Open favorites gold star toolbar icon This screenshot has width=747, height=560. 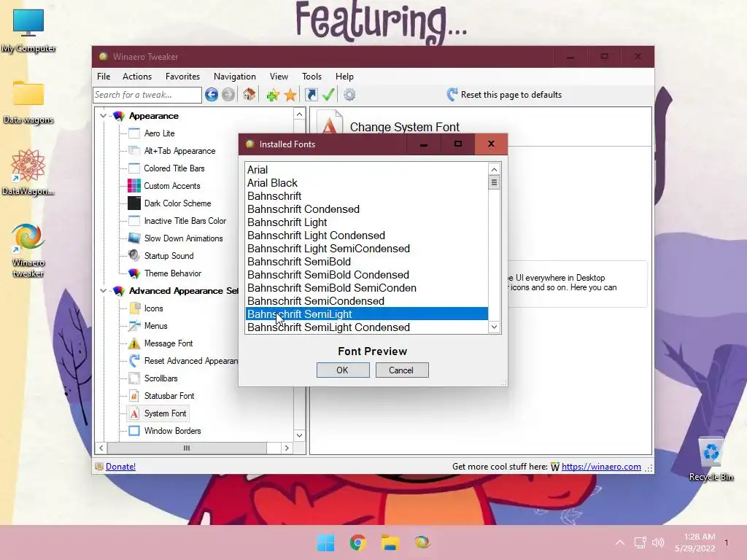pos(290,95)
